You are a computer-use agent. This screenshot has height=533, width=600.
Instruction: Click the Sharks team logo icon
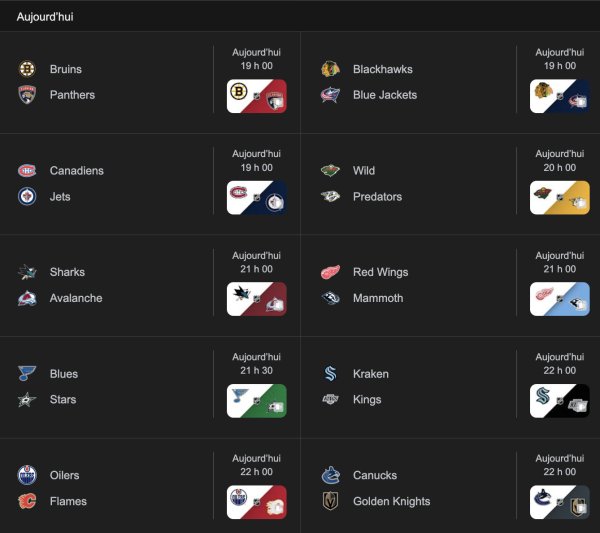point(27,272)
